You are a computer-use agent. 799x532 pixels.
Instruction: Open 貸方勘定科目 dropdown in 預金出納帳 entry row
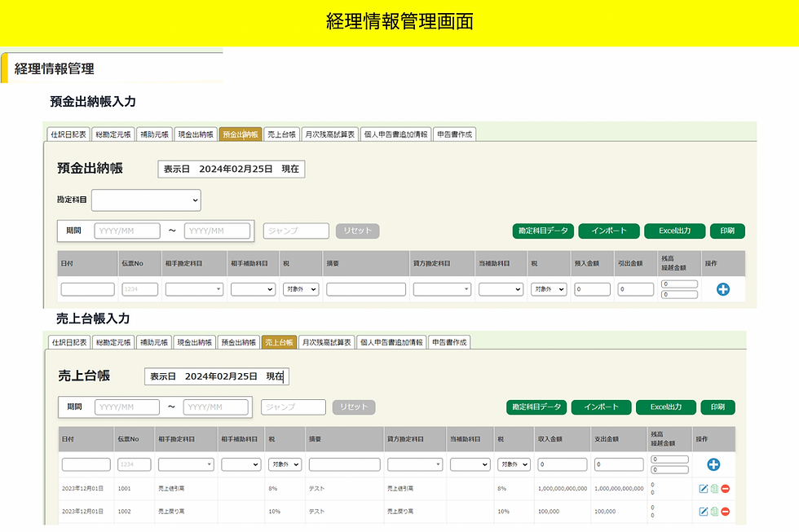point(442,289)
